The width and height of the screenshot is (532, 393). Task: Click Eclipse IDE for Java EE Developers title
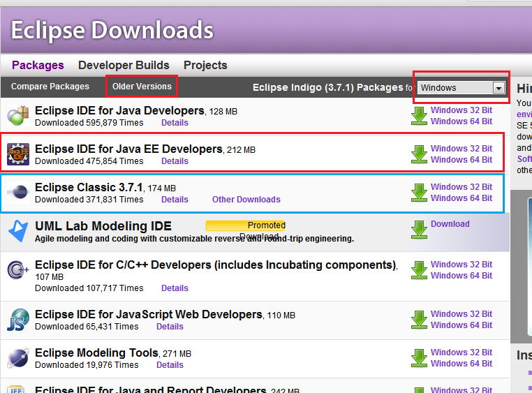[129, 149]
